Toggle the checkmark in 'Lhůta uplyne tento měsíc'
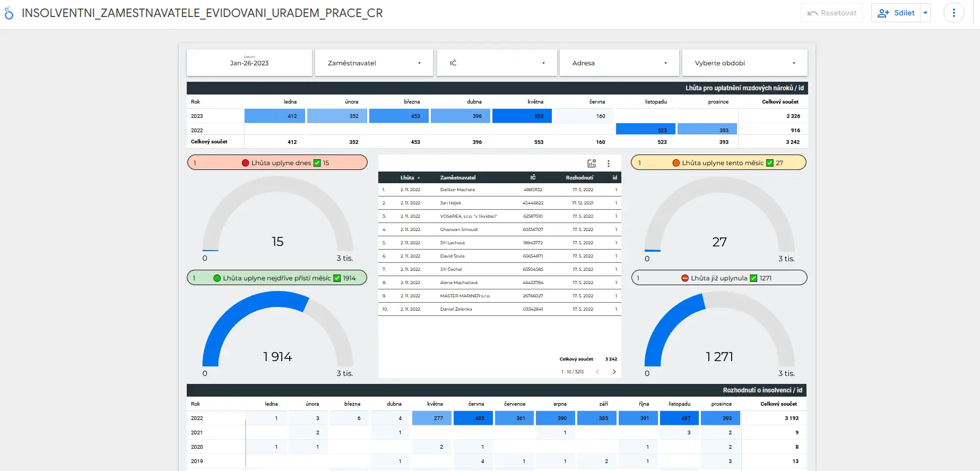The height and width of the screenshot is (471, 980). click(x=770, y=163)
